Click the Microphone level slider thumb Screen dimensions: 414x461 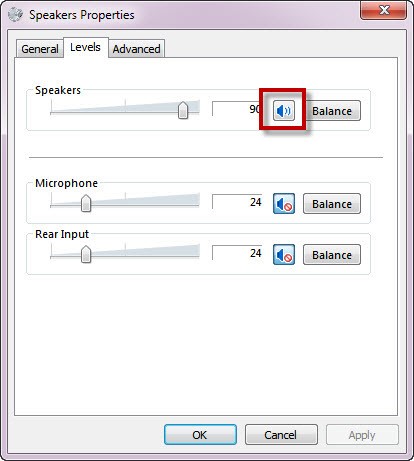click(86, 203)
